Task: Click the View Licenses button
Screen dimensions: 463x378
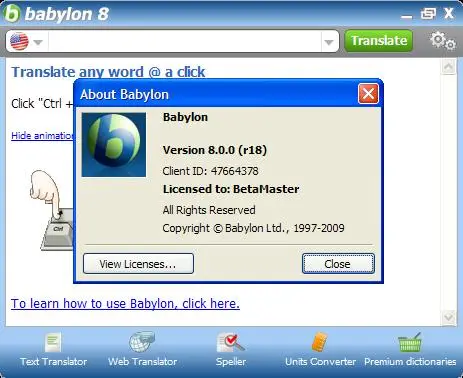Action: tap(138, 264)
